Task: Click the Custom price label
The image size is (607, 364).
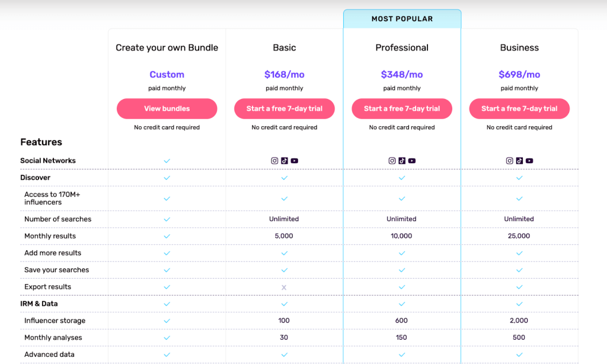Action: (x=167, y=74)
